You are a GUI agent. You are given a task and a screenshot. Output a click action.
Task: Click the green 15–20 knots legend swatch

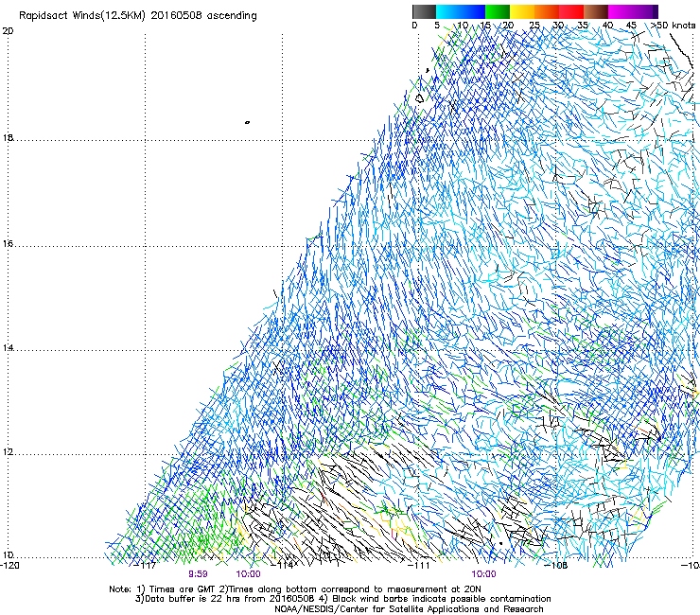[x=498, y=11]
